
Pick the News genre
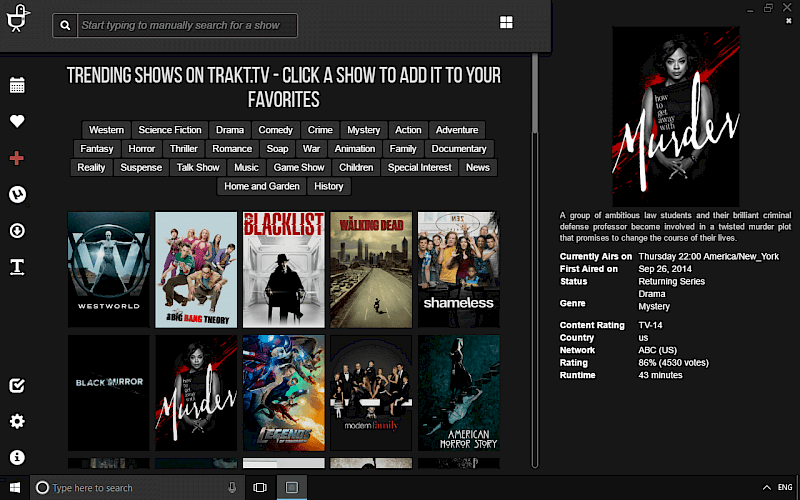coord(478,168)
